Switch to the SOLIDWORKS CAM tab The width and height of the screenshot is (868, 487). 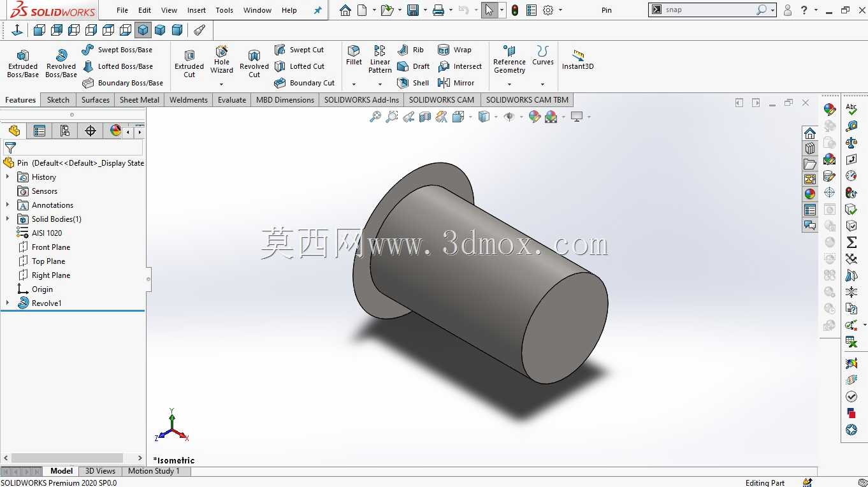click(442, 100)
